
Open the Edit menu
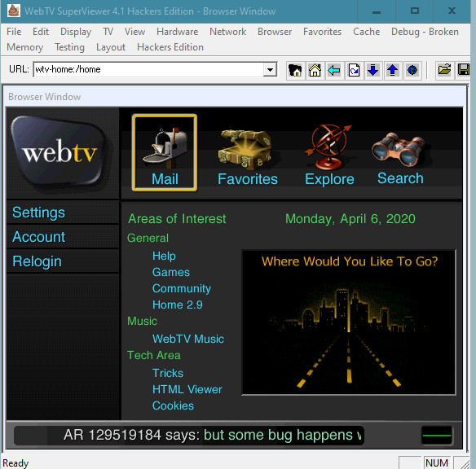point(41,32)
